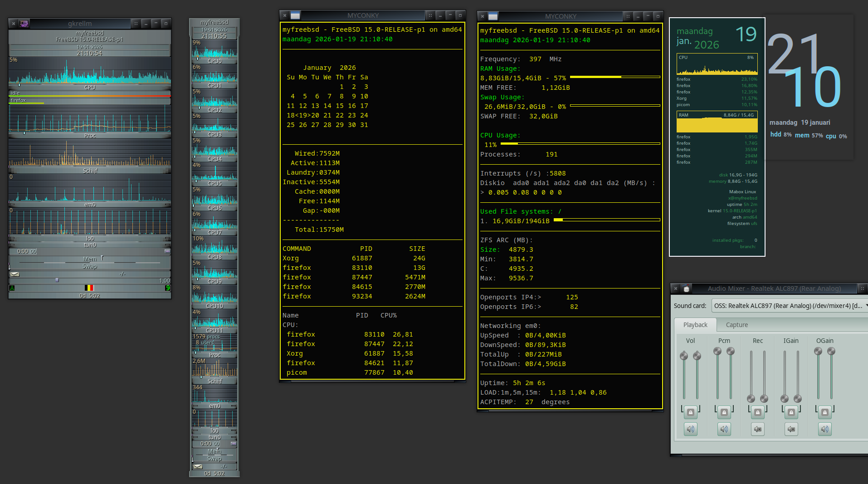
Task: Unmute the Rec channel speaker button
Action: click(x=757, y=429)
